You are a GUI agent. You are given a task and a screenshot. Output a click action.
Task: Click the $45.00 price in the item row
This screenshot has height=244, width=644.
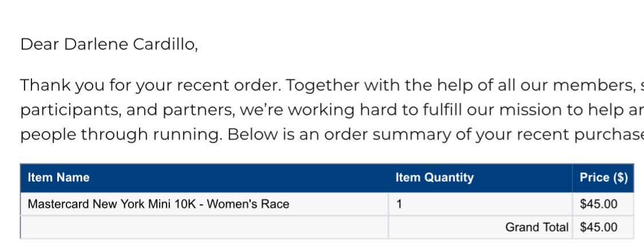pos(598,204)
